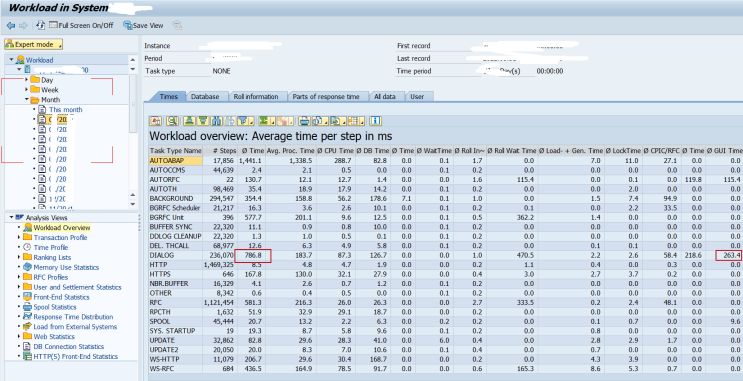Switch to the User tab

pos(417,96)
